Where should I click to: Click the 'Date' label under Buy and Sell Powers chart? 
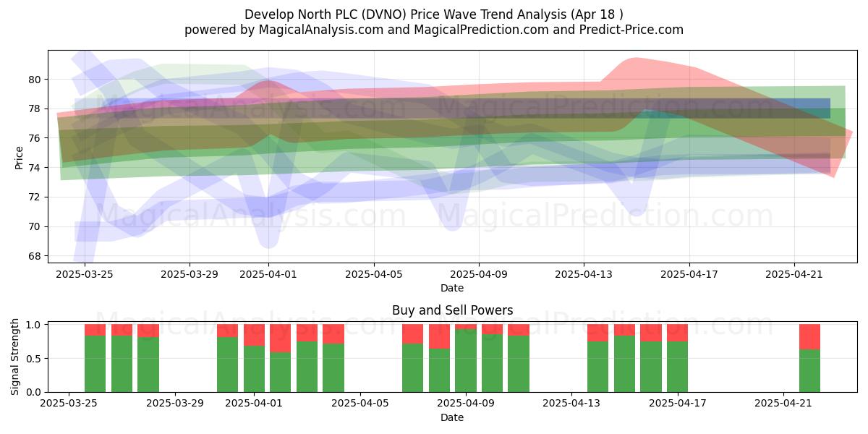(452, 417)
